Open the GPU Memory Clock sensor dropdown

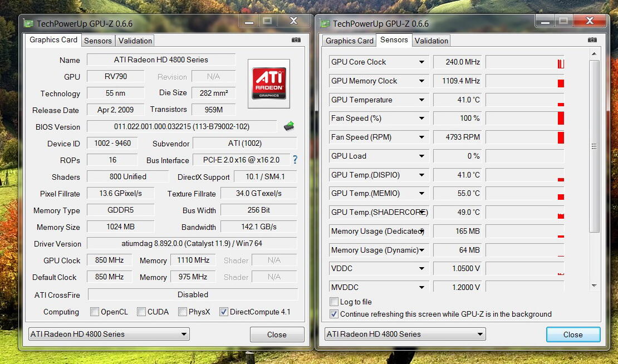tap(421, 81)
